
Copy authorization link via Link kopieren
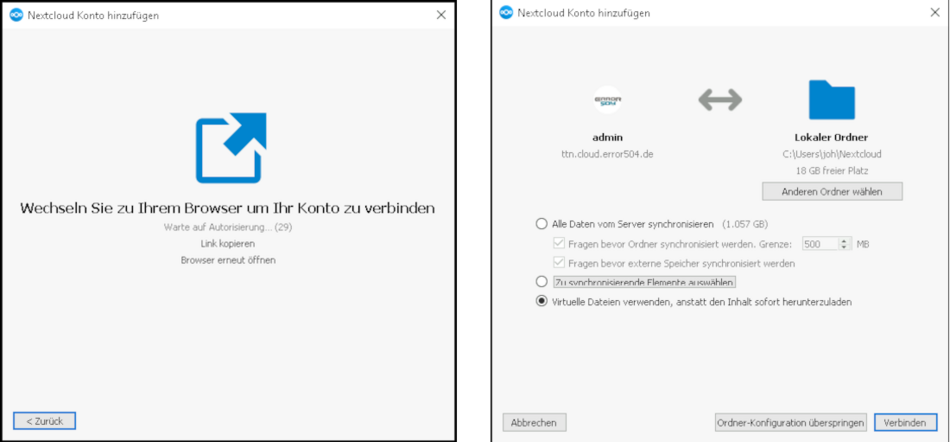(228, 243)
